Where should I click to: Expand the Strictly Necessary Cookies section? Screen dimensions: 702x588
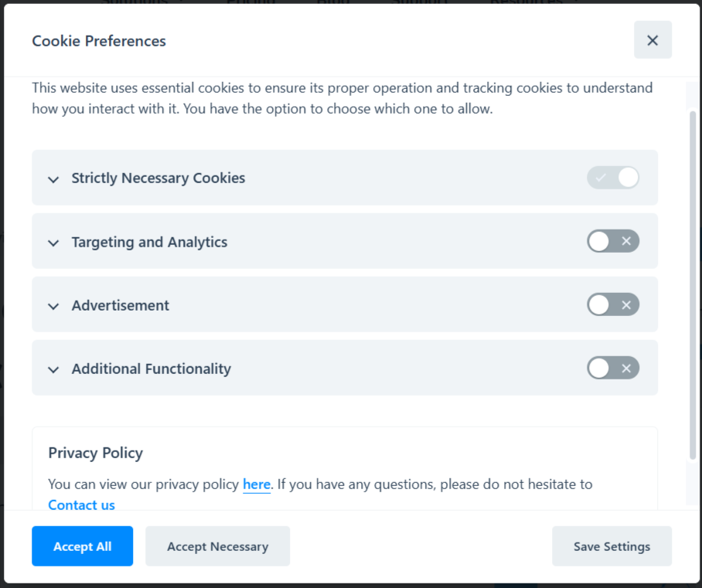53,178
